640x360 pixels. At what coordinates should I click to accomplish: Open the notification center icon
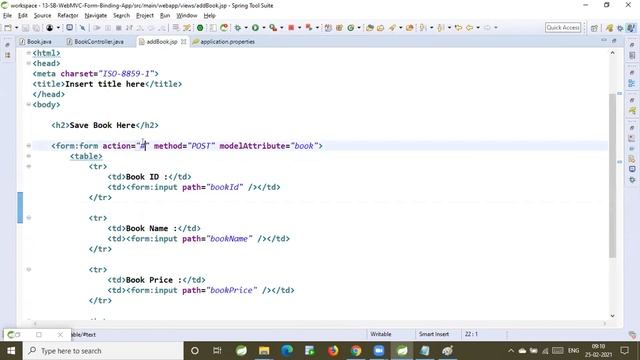pyautogui.click(x=624, y=351)
